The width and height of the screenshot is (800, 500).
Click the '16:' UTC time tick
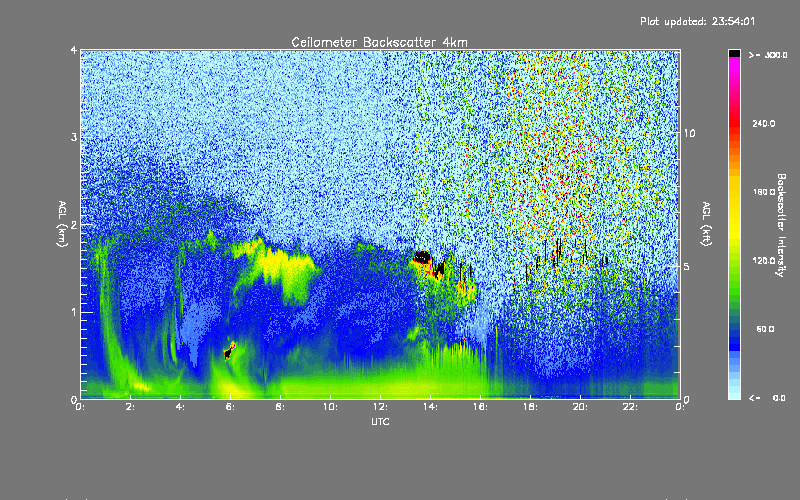coord(480,407)
